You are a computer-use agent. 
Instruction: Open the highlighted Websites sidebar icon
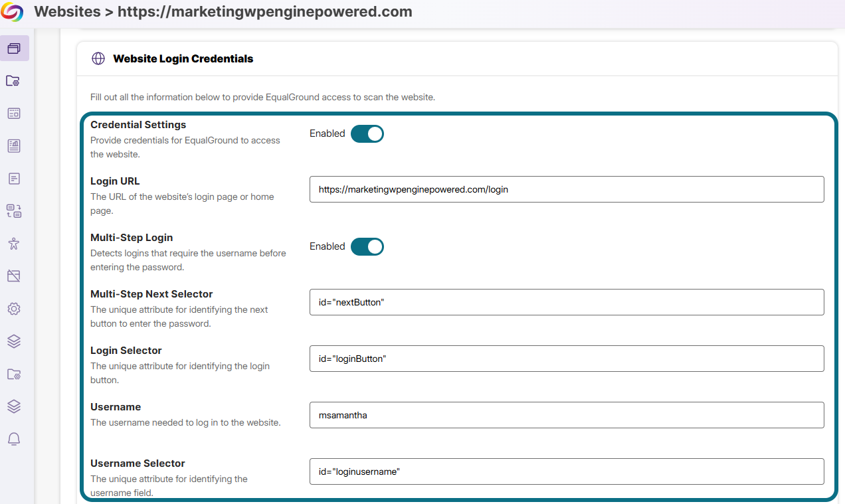pyautogui.click(x=14, y=48)
